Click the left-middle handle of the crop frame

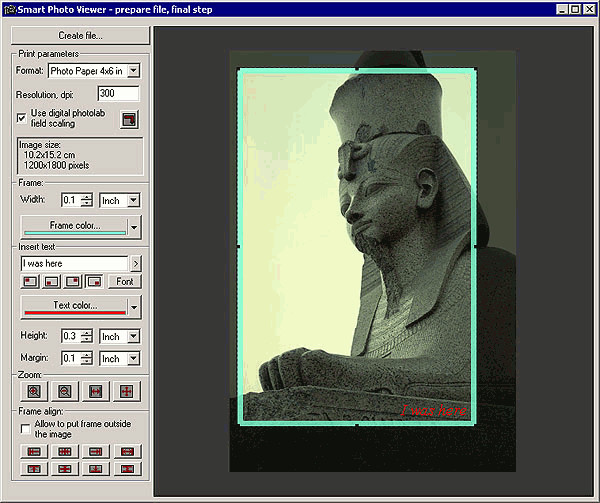[x=238, y=247]
